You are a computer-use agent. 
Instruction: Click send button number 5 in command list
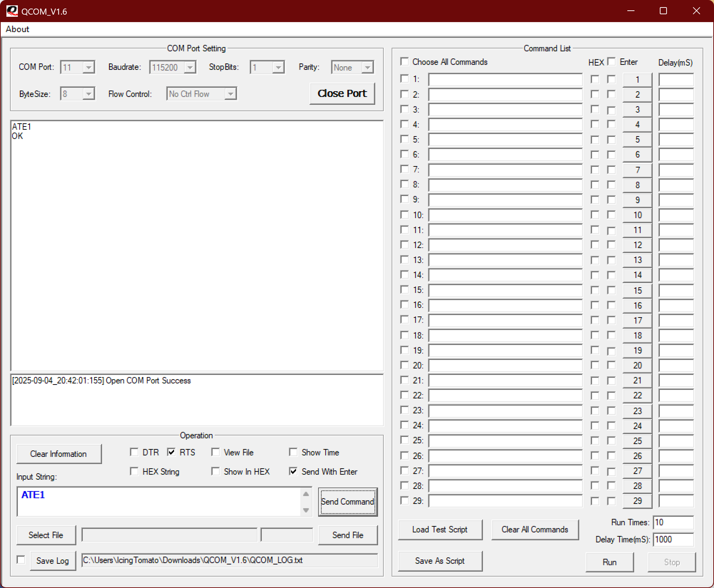pyautogui.click(x=637, y=140)
